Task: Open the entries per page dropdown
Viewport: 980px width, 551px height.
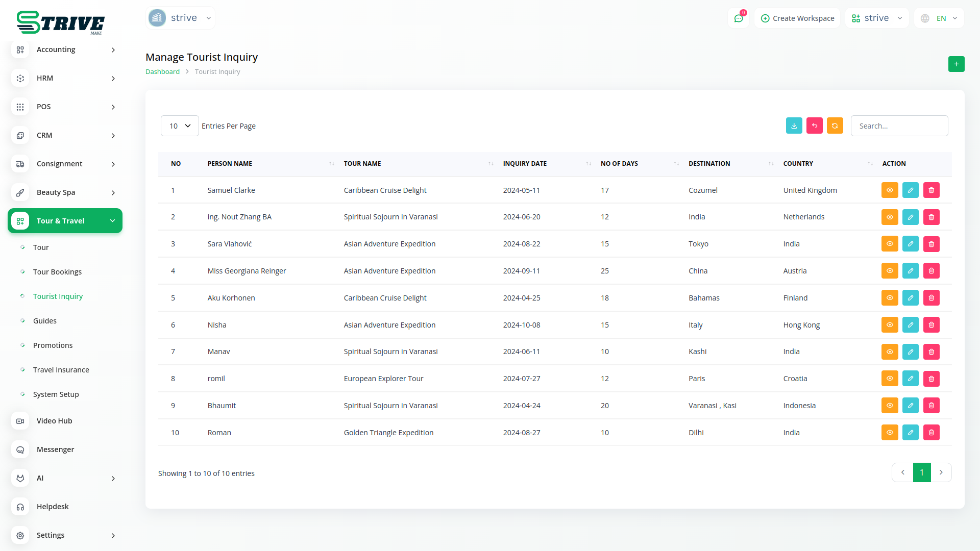Action: [x=180, y=126]
